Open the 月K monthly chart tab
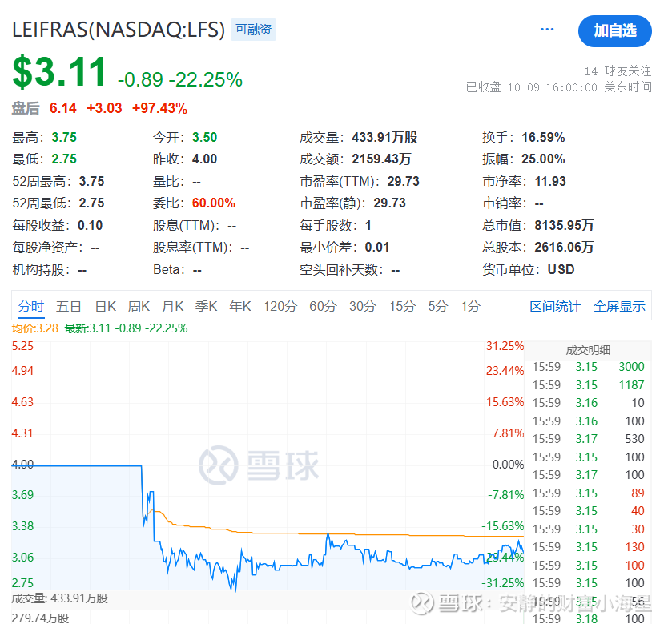The width and height of the screenshot is (672, 624). pos(172,307)
